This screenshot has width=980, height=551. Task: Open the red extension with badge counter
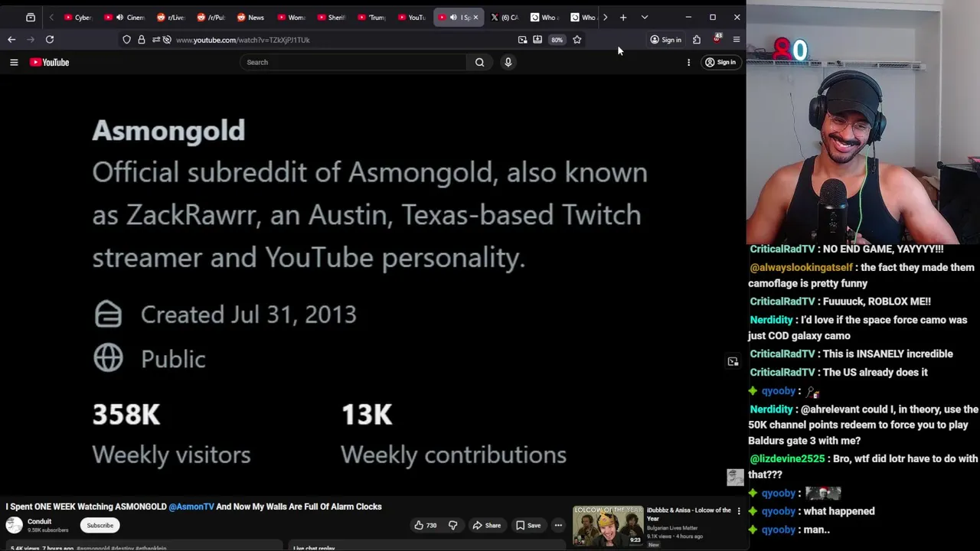click(x=717, y=38)
